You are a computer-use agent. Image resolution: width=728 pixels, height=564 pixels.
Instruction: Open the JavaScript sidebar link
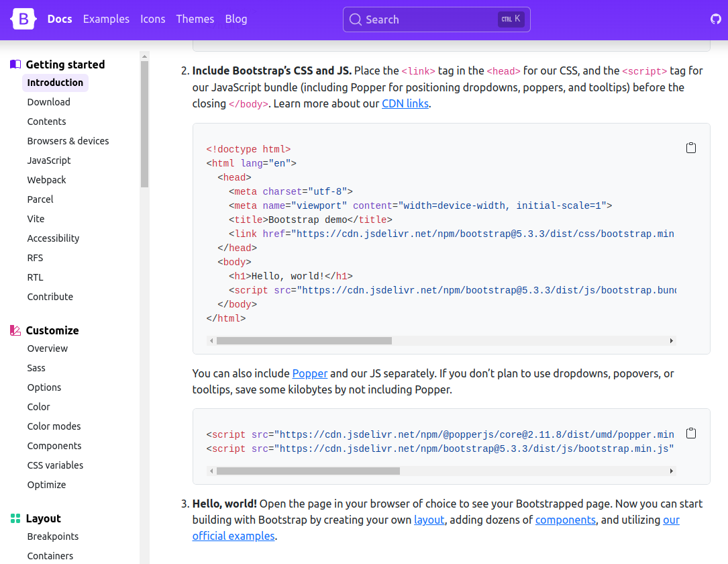[x=49, y=160]
